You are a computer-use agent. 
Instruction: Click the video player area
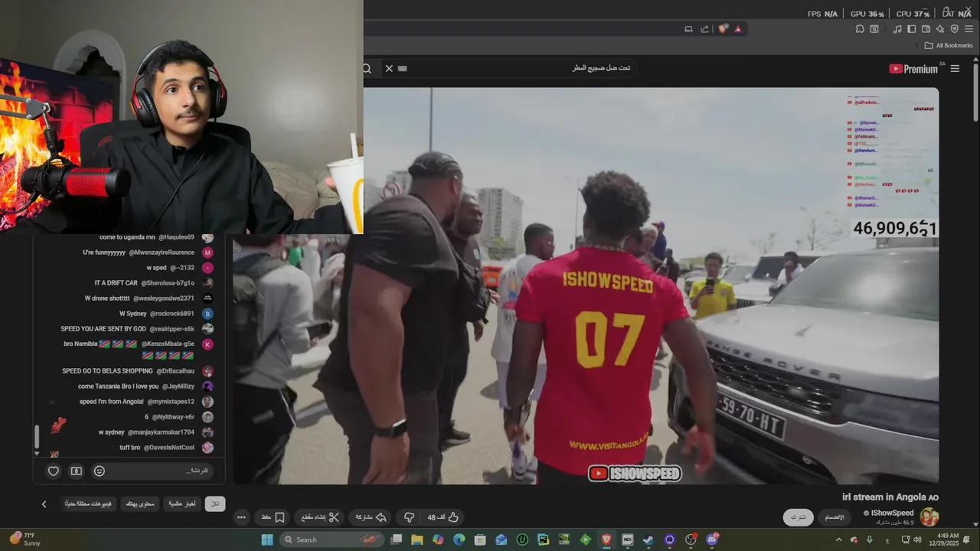click(x=586, y=285)
